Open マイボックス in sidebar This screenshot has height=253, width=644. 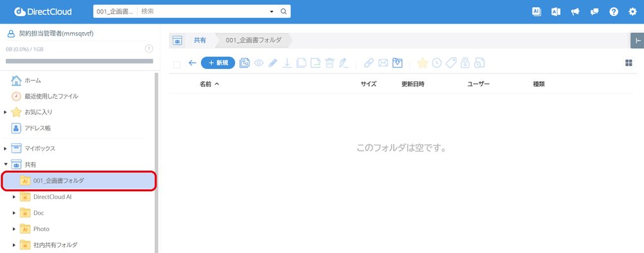point(40,148)
